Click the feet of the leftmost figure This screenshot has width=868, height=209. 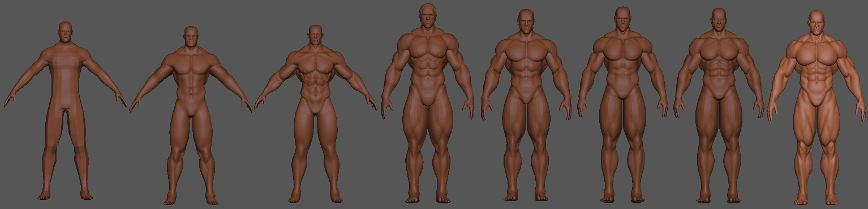coord(65,195)
